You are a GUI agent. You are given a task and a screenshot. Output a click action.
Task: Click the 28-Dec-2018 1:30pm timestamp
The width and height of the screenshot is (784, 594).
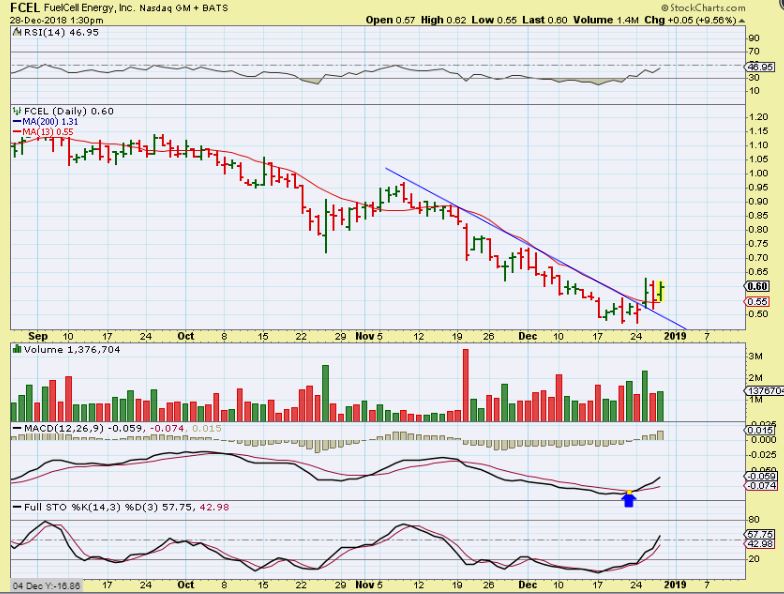tap(56, 20)
